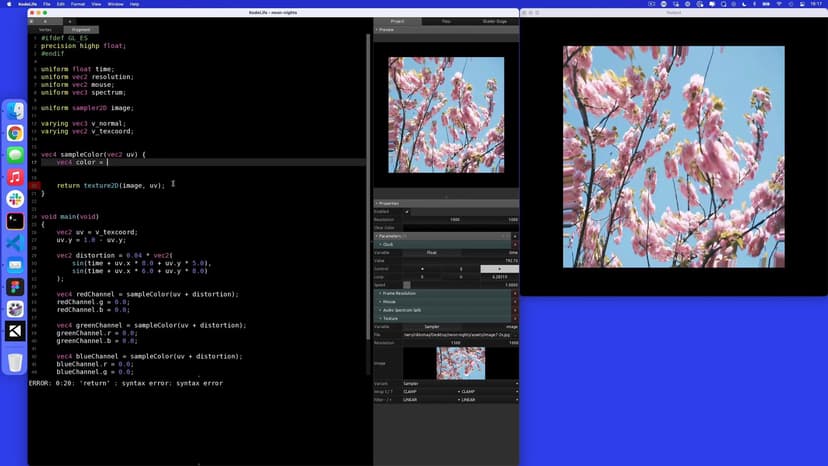Open the Format menu
This screenshot has height=466, width=828.
pos(79,4)
